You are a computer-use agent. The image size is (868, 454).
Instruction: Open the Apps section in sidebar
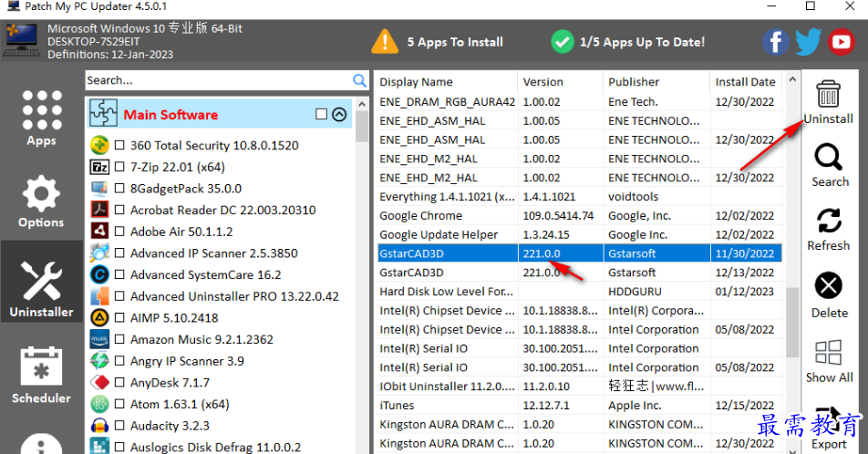(x=42, y=118)
